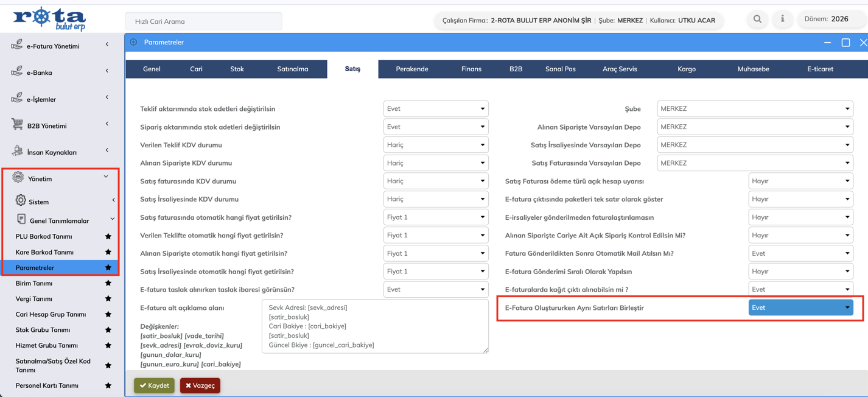Click the B2B Yönetimi shopping cart icon
Viewport: 868px width, 397px height.
(17, 125)
